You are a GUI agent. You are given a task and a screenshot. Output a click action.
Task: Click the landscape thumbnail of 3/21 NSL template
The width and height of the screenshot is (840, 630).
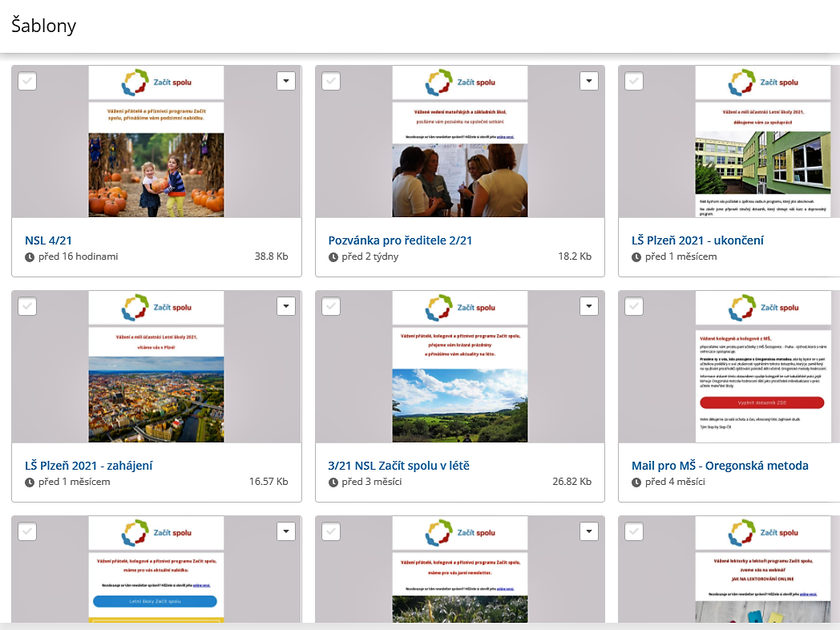(460, 366)
